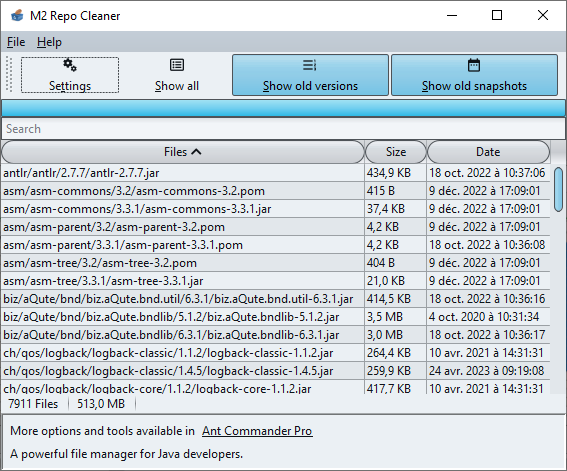
Task: Open the File menu
Action: [16, 42]
